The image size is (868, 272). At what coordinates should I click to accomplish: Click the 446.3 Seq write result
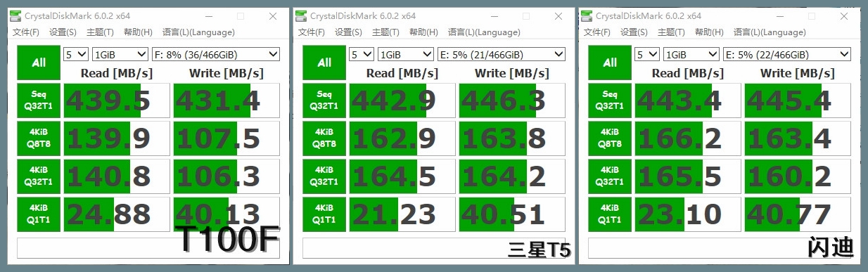point(512,101)
